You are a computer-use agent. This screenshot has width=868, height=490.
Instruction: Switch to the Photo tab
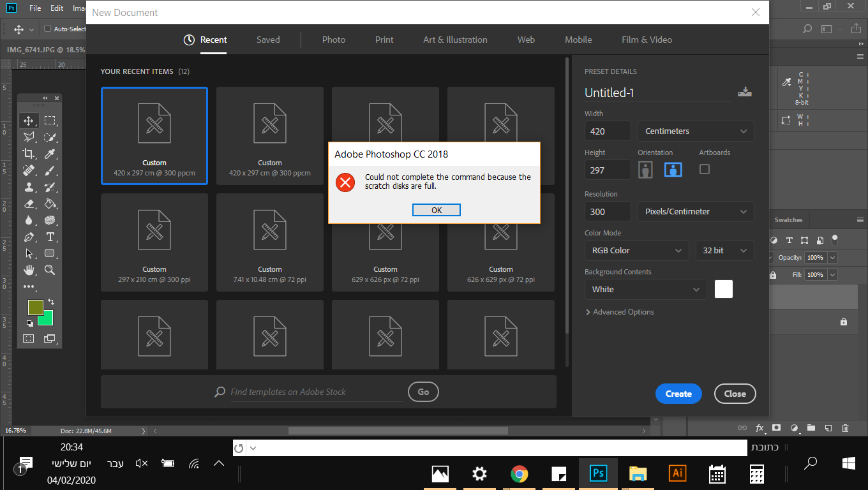click(x=334, y=40)
